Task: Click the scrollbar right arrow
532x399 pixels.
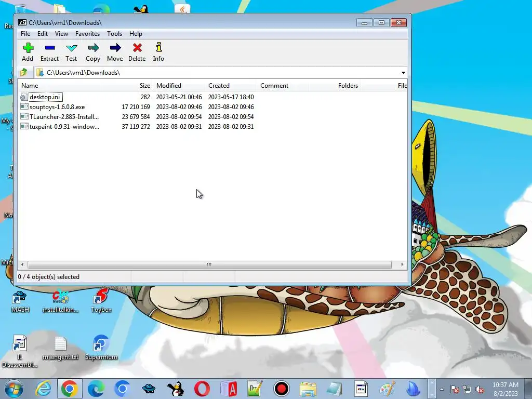Action: pyautogui.click(x=403, y=264)
